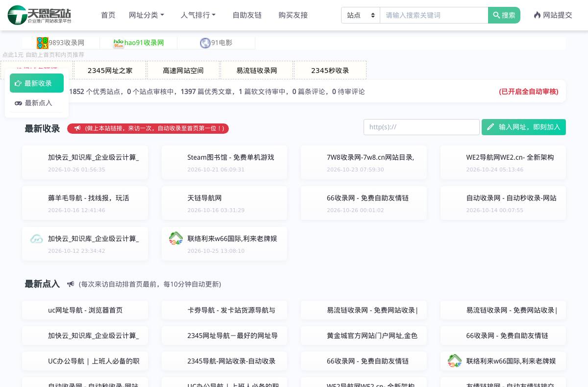
Task: Click the flame icon beside 网站提交
Action: tap(538, 15)
